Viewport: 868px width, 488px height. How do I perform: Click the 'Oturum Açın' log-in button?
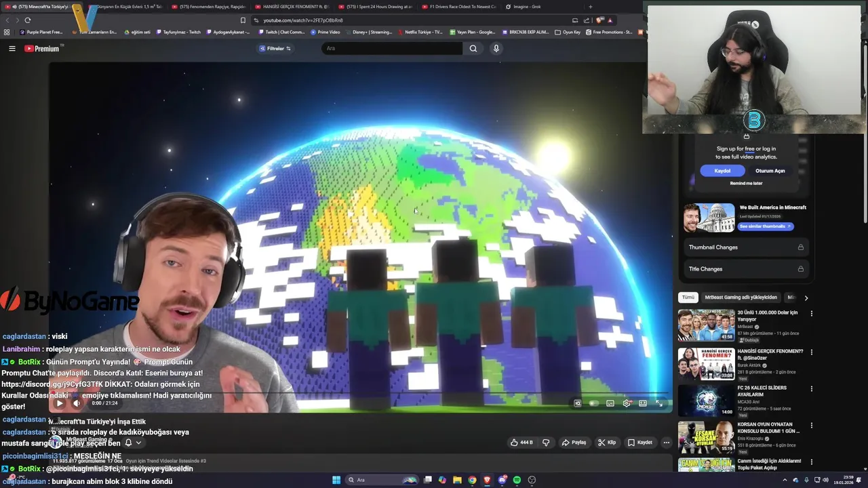coord(770,171)
